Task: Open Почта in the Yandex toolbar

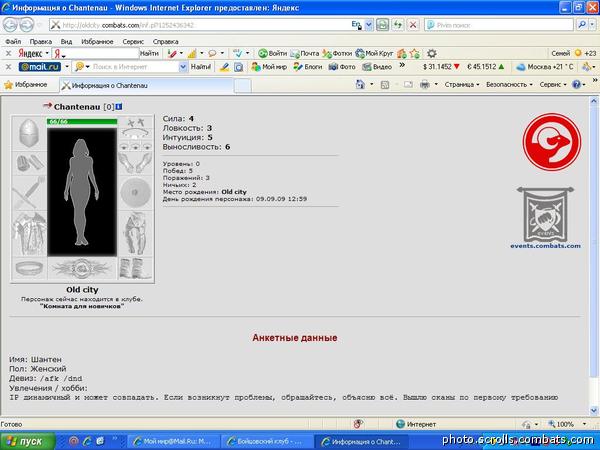Action: pyautogui.click(x=305, y=54)
